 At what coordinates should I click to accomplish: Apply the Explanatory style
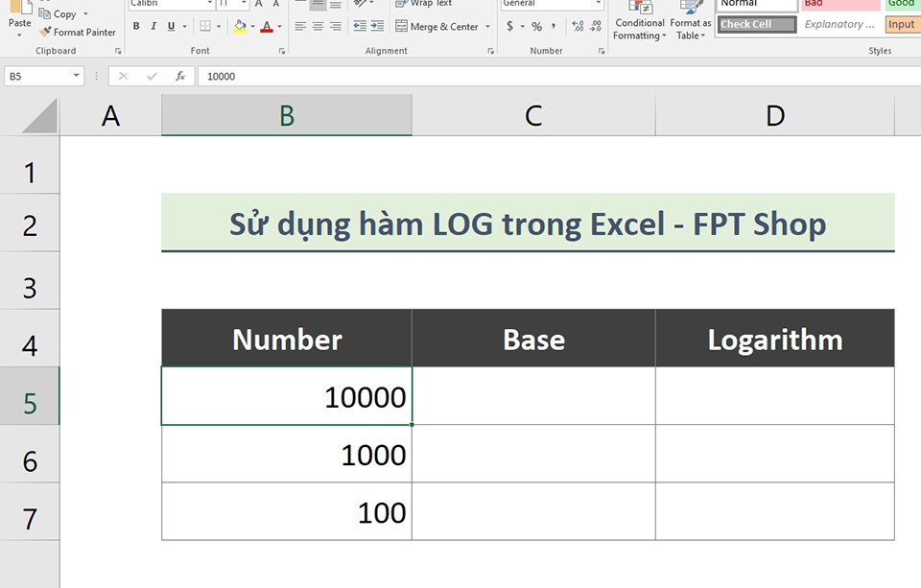(839, 24)
